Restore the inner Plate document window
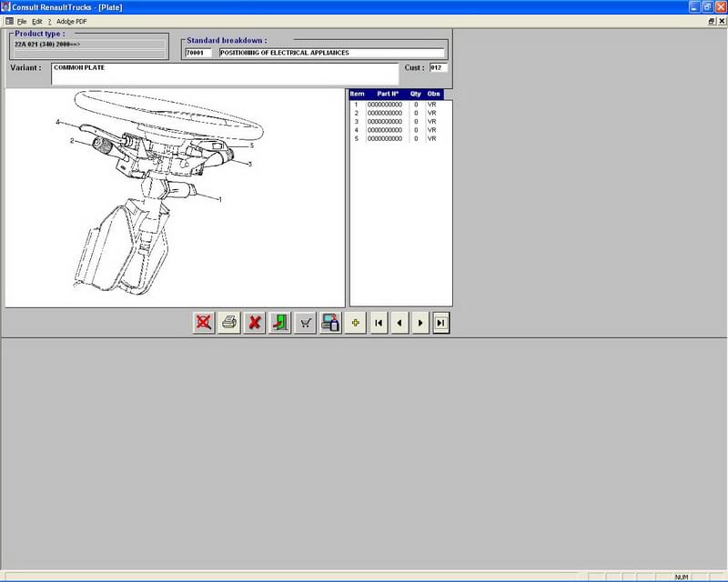The width and height of the screenshot is (728, 582). click(x=712, y=21)
